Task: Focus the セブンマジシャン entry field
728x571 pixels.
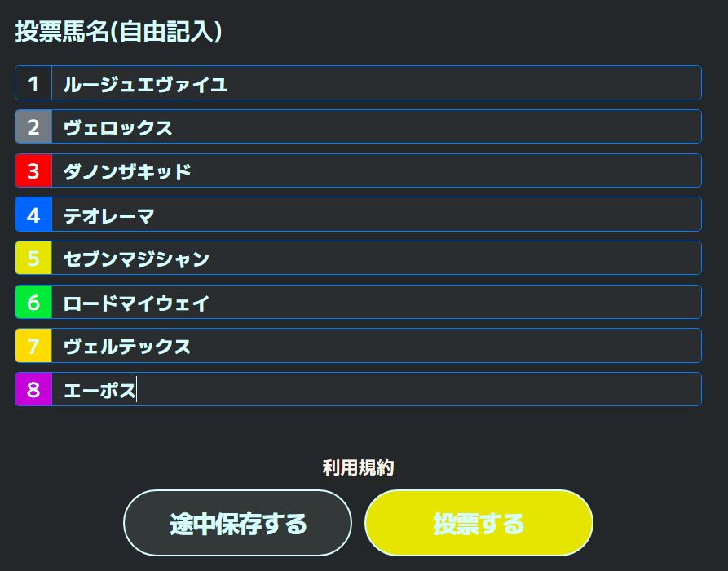Action: click(x=375, y=259)
